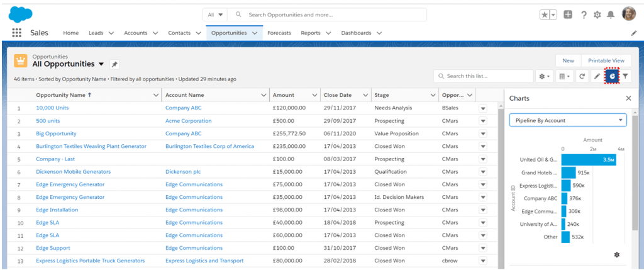Open the 10,000 Units opportunity

[x=52, y=108]
